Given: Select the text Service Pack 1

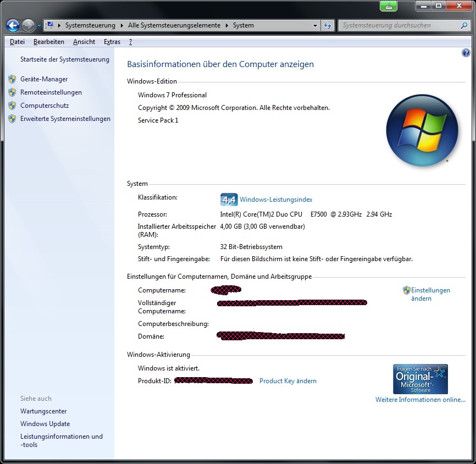Looking at the screenshot, I should (x=158, y=120).
